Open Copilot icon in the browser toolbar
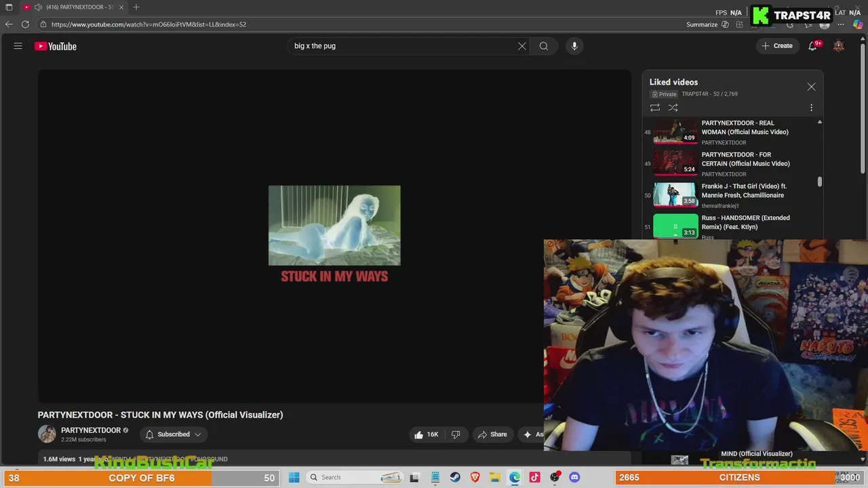Viewport: 868px width, 488px height. [857, 24]
